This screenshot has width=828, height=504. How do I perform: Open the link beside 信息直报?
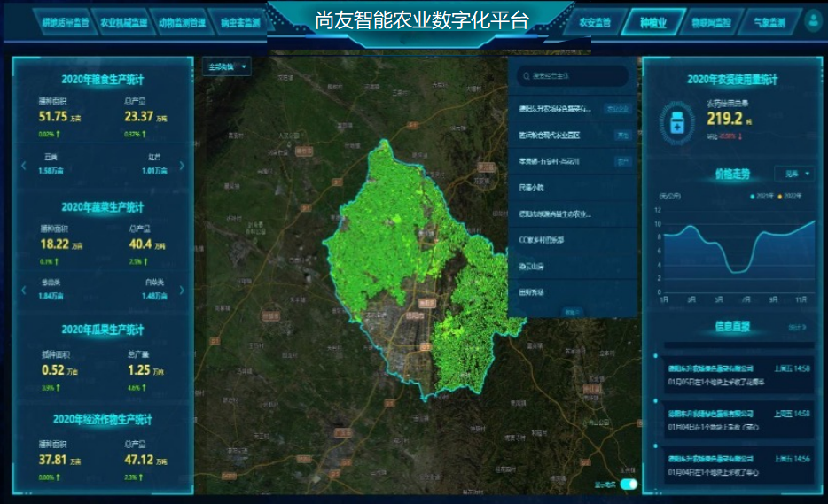tap(797, 327)
